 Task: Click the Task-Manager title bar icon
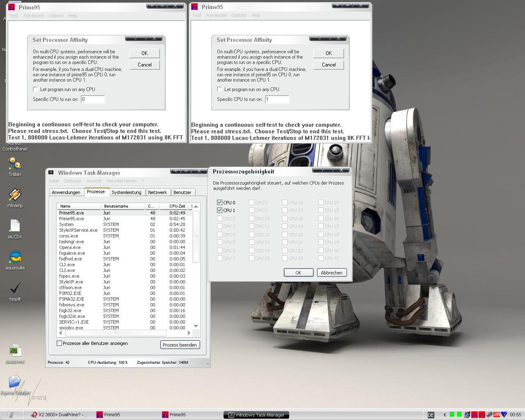(x=51, y=172)
